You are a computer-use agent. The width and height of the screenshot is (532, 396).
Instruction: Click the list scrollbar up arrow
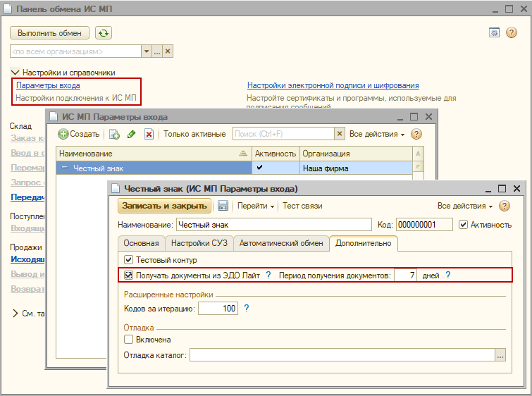click(418, 154)
